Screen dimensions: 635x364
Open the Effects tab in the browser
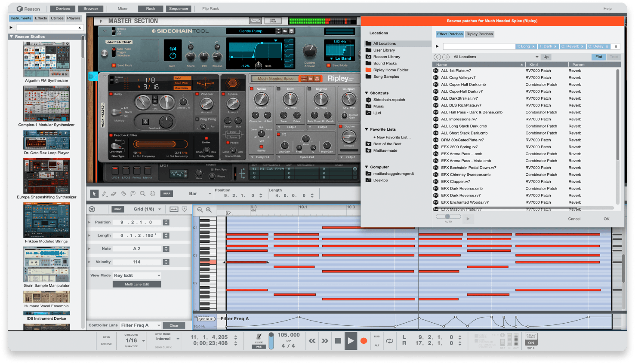point(41,18)
